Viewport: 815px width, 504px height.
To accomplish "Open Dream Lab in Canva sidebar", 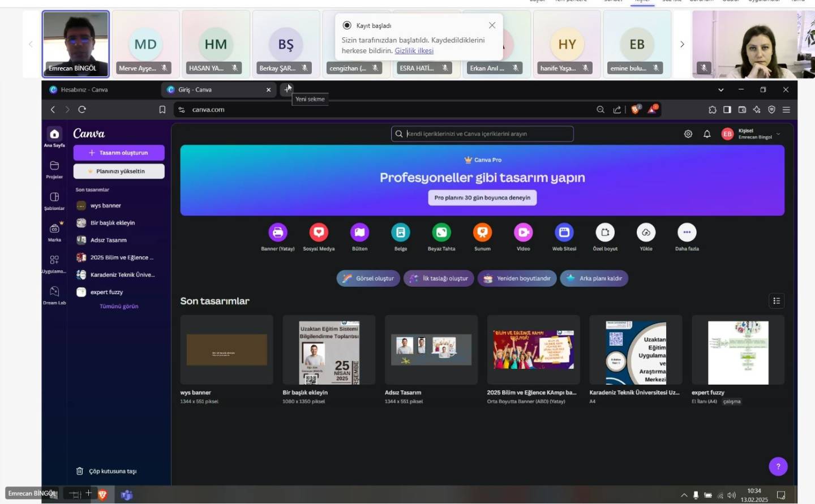I will point(54,291).
